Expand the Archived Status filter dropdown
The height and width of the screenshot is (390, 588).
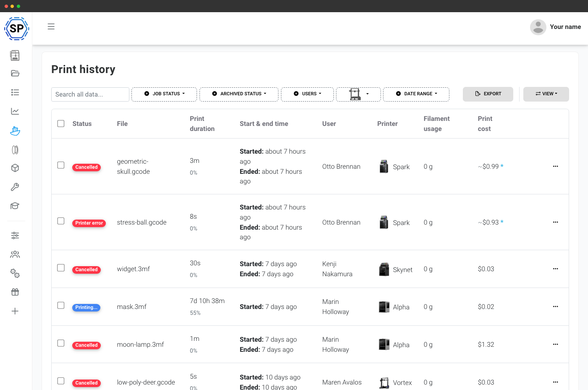click(239, 94)
